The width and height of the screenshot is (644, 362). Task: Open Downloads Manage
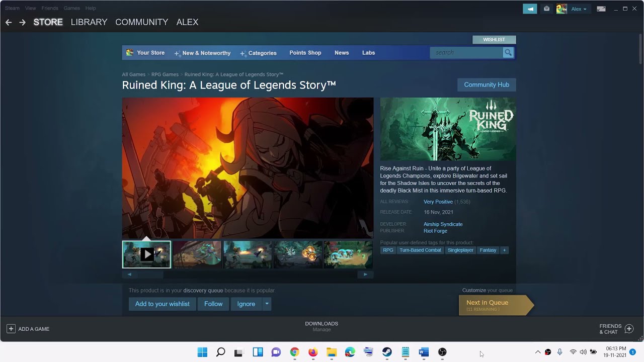click(x=321, y=329)
